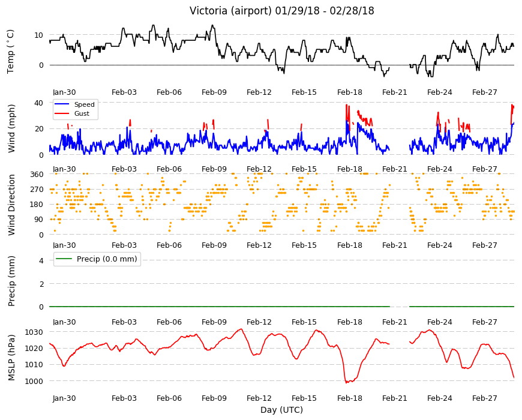The width and height of the screenshot is (522, 420).
Task: Click the Precip (mm) axis label
Action: 11,281
